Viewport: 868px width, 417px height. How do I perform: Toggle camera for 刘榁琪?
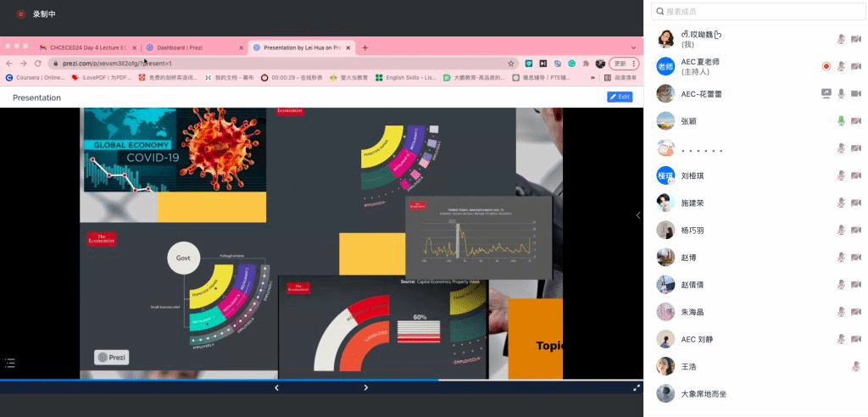coord(855,175)
